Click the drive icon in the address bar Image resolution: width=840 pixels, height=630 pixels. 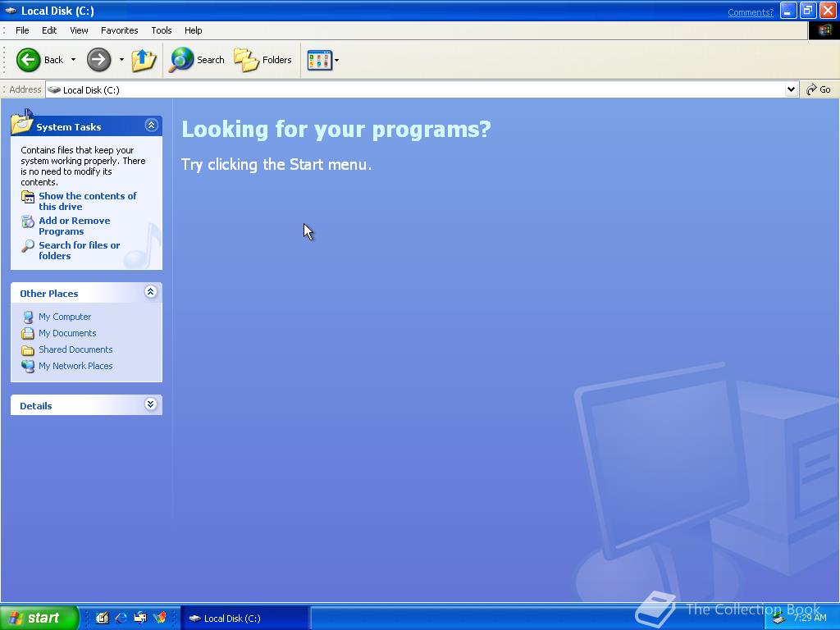54,89
